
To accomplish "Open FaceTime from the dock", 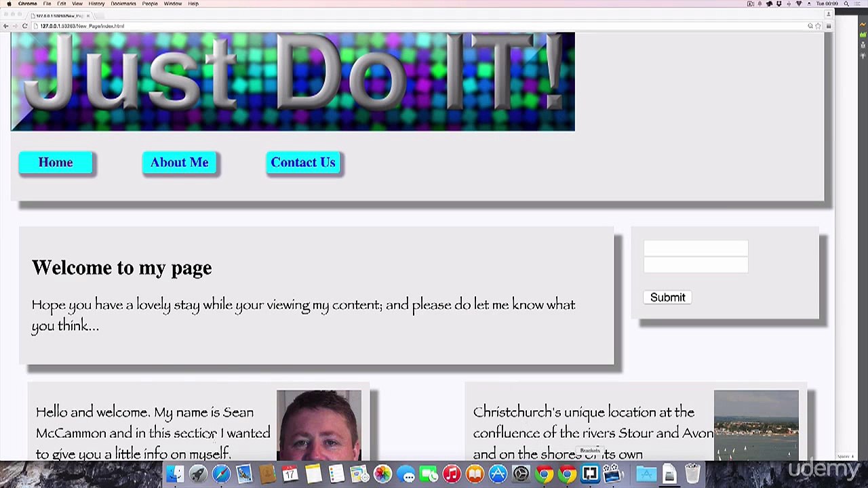I will click(x=429, y=474).
